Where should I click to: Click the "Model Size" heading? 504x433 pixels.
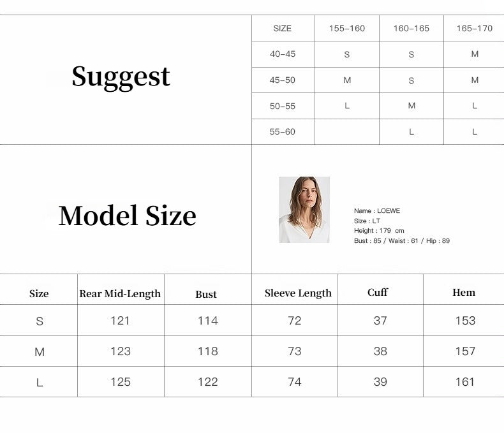(x=127, y=215)
